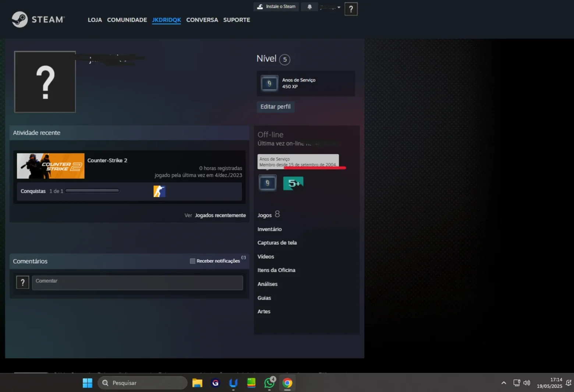
Task: Open the COMUNIDADE menu
Action: 127,20
